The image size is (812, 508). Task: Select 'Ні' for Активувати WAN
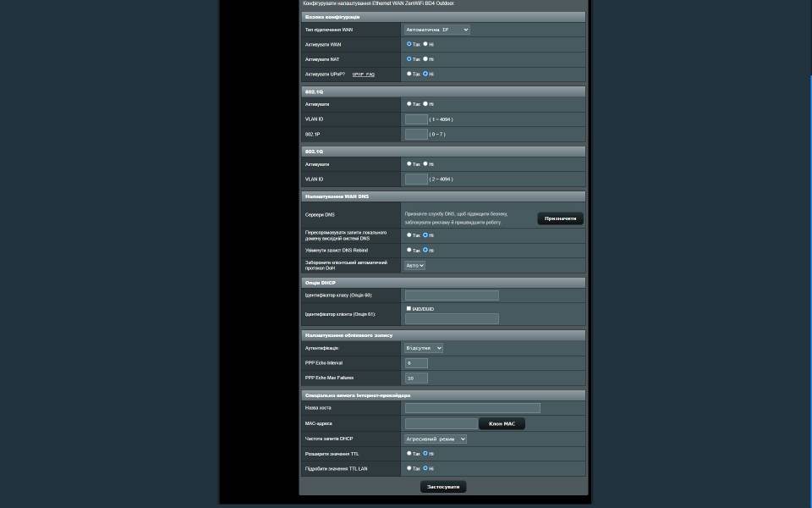pos(425,44)
